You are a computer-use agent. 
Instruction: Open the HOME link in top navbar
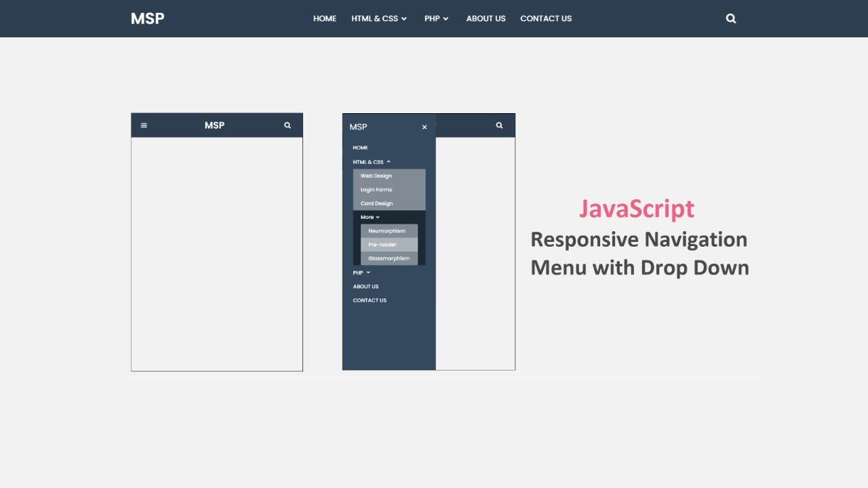(325, 18)
